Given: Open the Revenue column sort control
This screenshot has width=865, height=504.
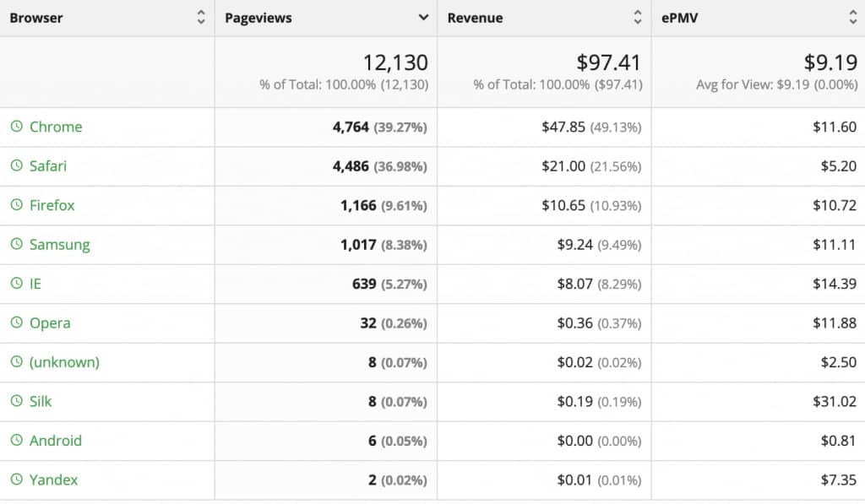Looking at the screenshot, I should (638, 17).
